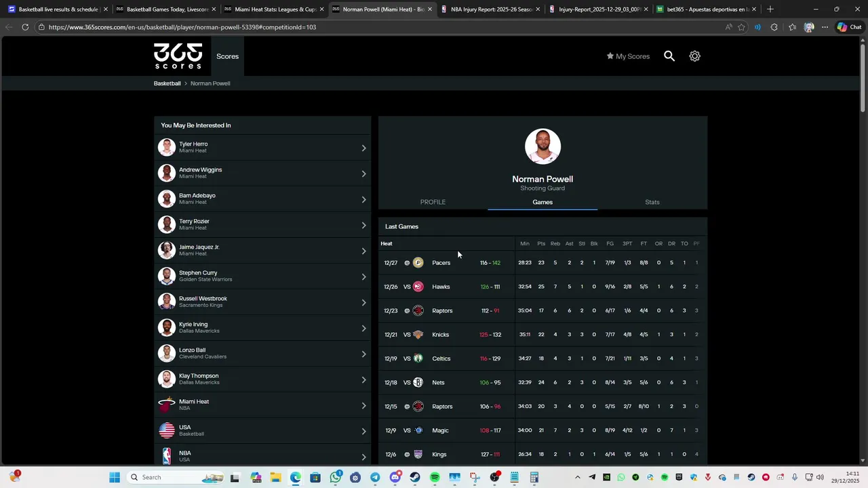Open the Kyrie Irving row chevron

(x=363, y=328)
